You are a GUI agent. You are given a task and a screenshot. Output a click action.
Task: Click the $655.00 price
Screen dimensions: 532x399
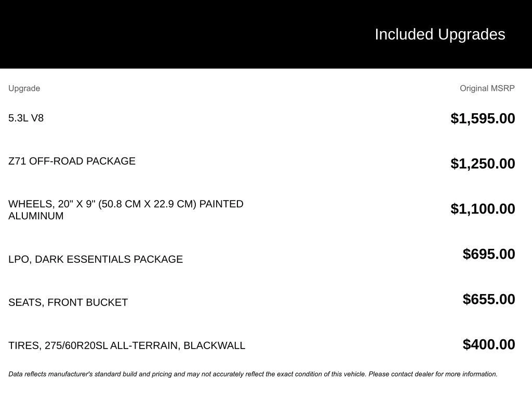click(x=489, y=299)
